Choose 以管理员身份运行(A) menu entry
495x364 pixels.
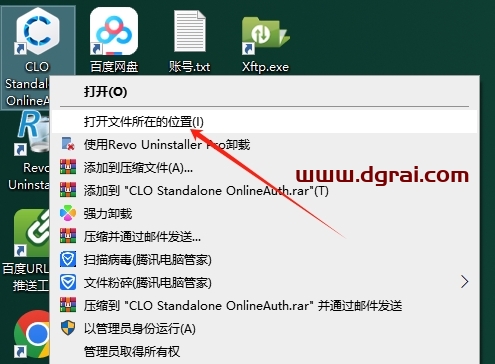click(265, 329)
